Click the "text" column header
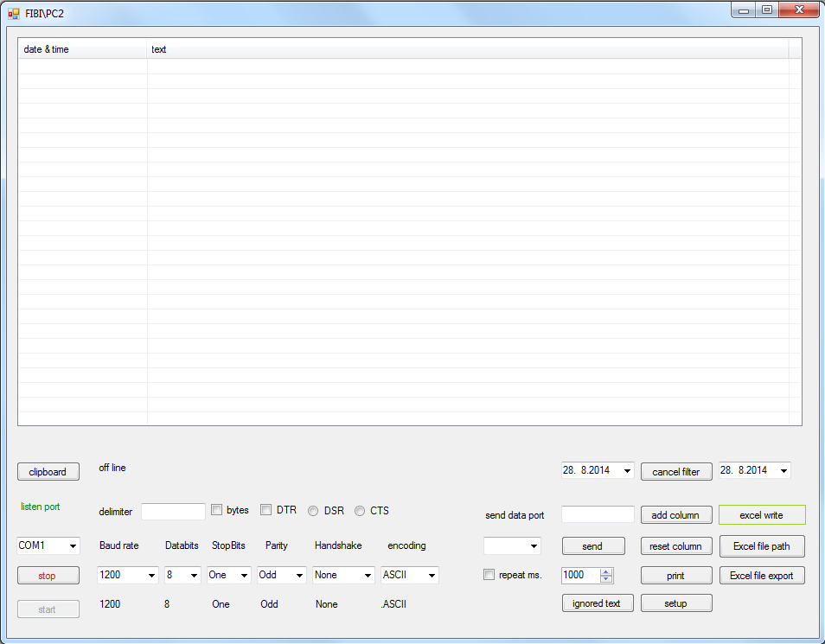 tap(467, 49)
